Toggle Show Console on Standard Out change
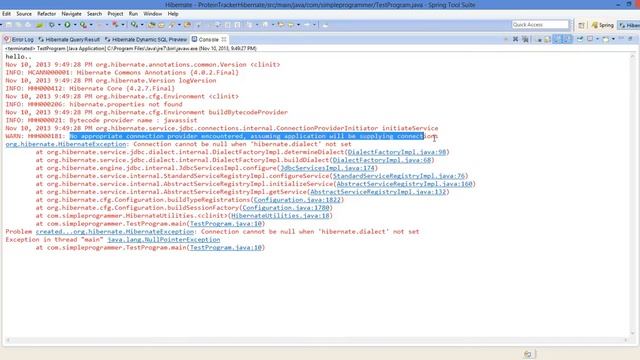Image resolution: width=640 pixels, height=360 pixels. (x=557, y=39)
